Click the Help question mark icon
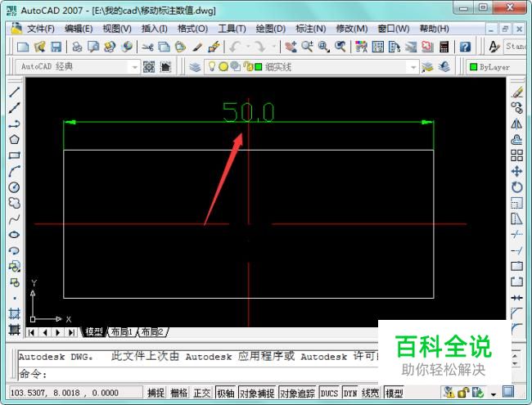The image size is (532, 405). (x=465, y=47)
